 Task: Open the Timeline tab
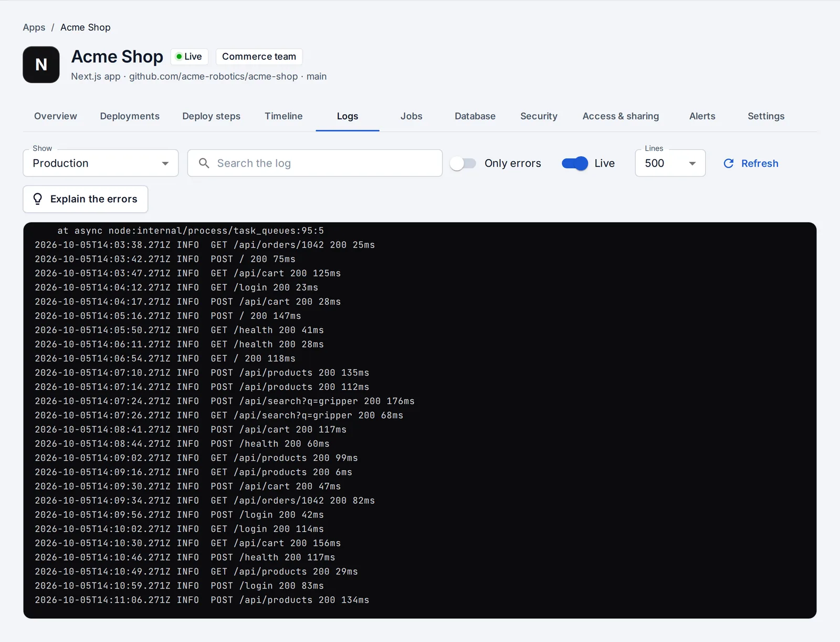click(x=283, y=116)
